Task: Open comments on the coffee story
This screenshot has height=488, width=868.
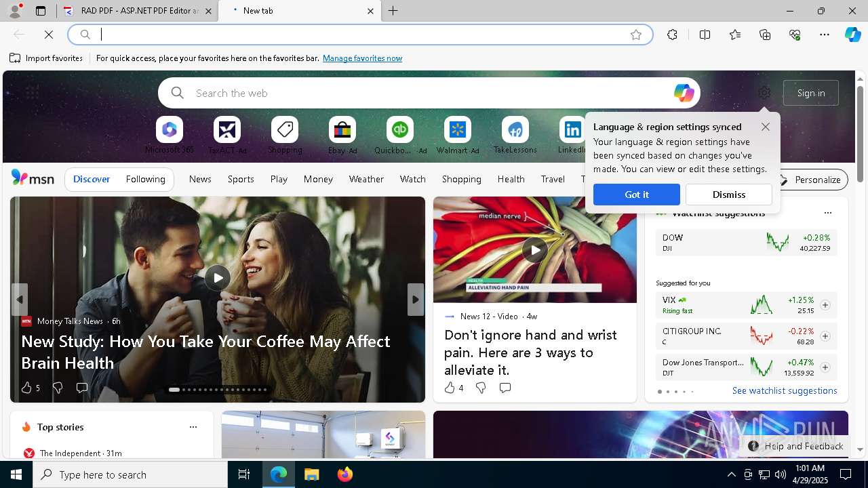Action: [x=82, y=388]
